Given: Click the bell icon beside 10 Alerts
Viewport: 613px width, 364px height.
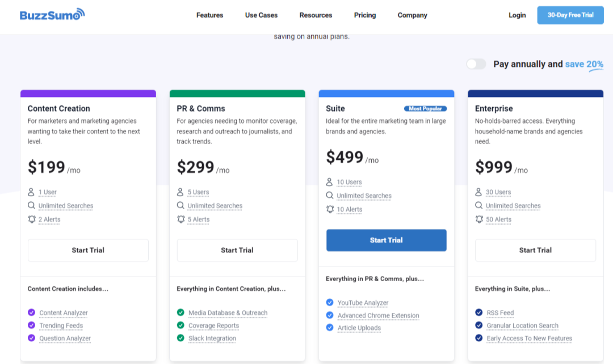Looking at the screenshot, I should pyautogui.click(x=330, y=209).
